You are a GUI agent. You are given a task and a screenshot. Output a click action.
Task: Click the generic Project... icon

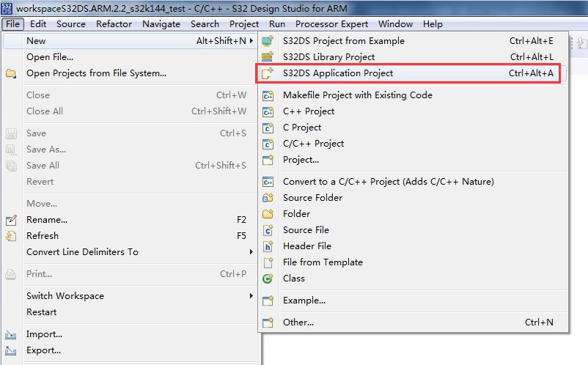268,160
